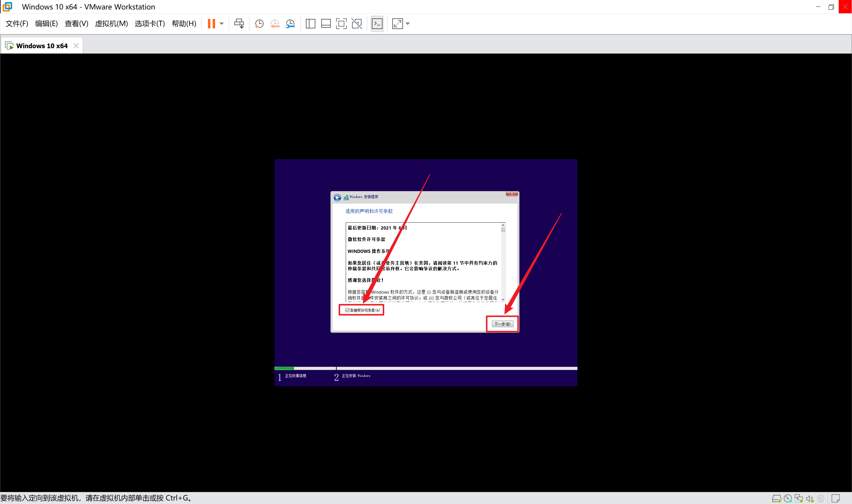852x504 pixels.
Task: Toggle the thumbnail bar view
Action: pos(326,24)
